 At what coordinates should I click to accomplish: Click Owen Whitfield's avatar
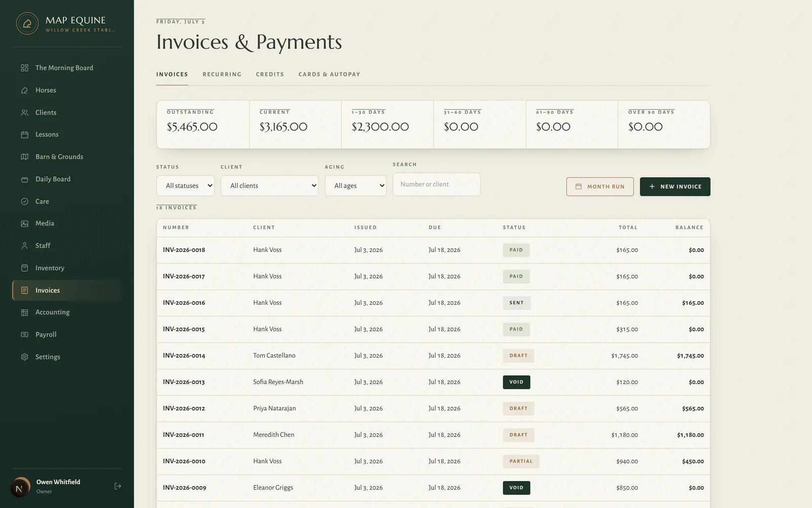tap(20, 488)
